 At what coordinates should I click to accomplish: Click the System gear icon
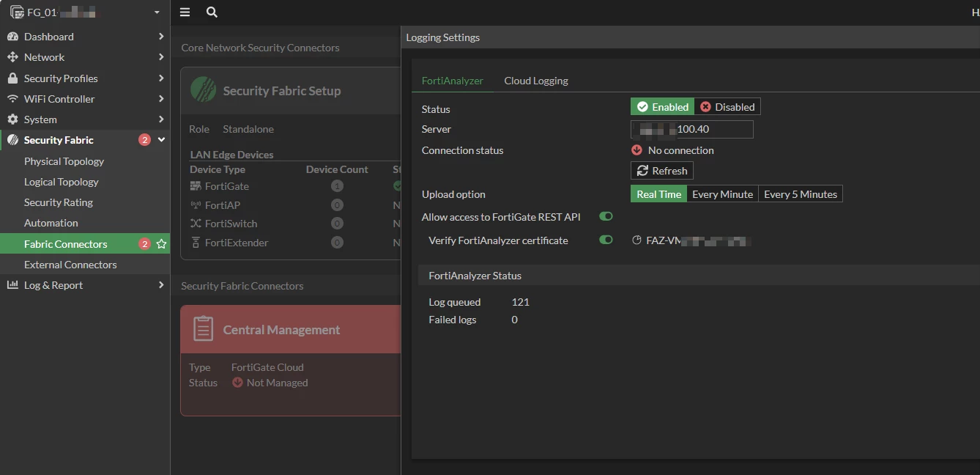tap(12, 119)
